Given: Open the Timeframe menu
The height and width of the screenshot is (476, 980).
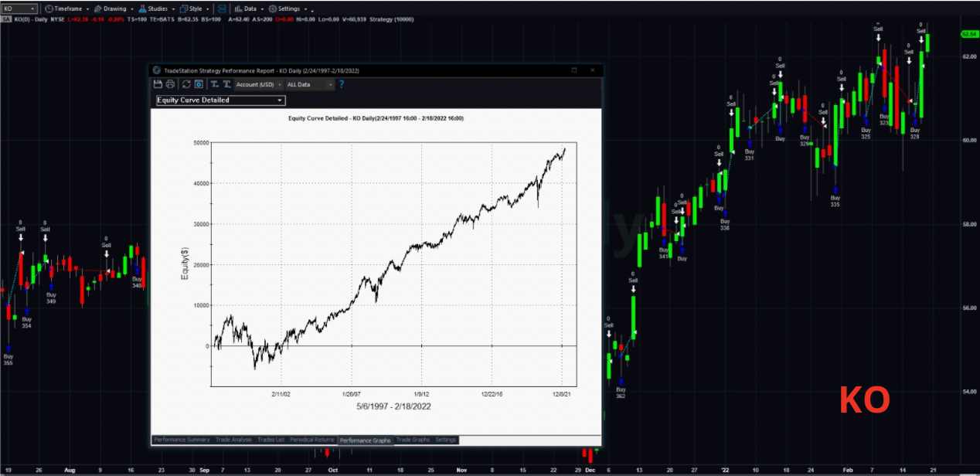Looking at the screenshot, I should [68, 8].
